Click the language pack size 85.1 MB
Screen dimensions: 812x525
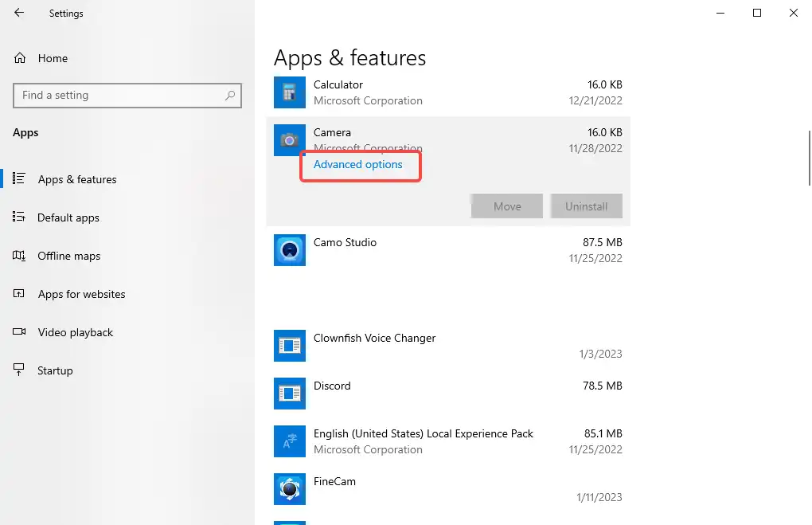(603, 433)
